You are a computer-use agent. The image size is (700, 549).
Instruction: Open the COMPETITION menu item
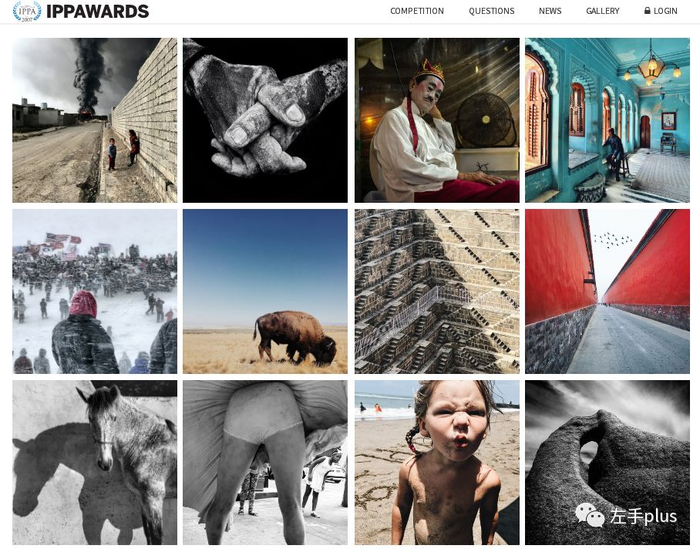(x=417, y=11)
